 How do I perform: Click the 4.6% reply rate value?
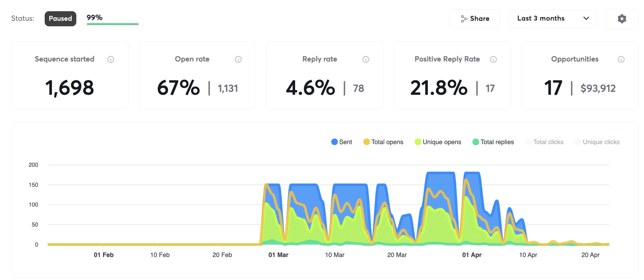[x=310, y=88]
